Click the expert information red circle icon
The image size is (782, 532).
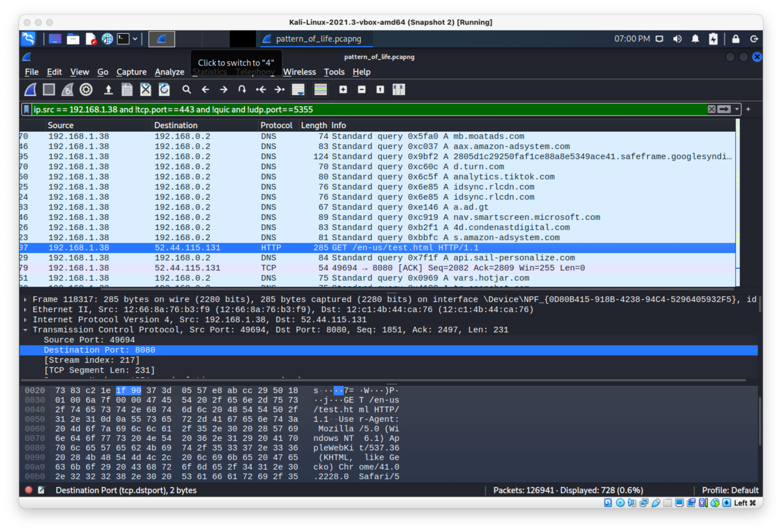coord(29,490)
